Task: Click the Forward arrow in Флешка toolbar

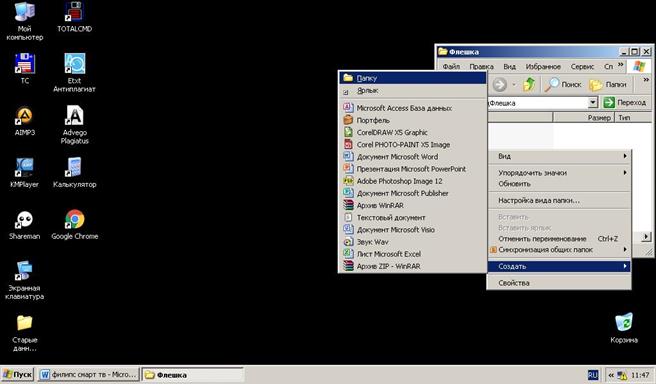Action: tap(499, 85)
